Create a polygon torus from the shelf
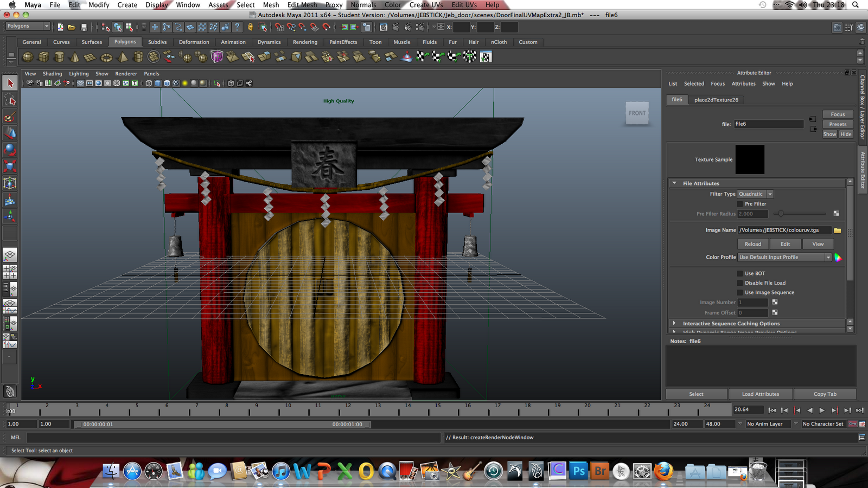 coord(106,56)
